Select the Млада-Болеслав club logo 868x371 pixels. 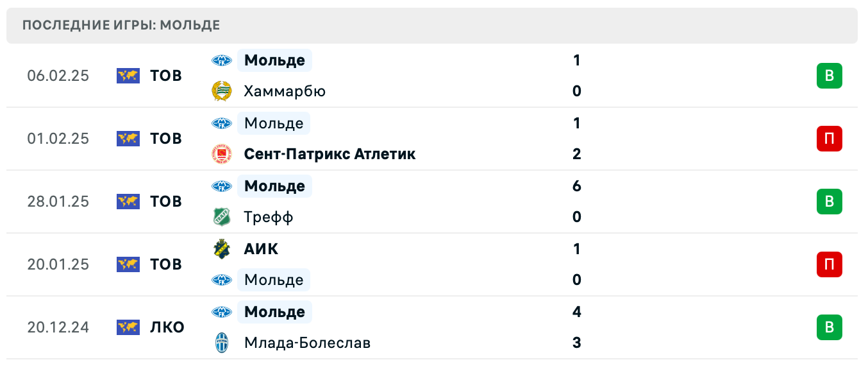coord(223,343)
